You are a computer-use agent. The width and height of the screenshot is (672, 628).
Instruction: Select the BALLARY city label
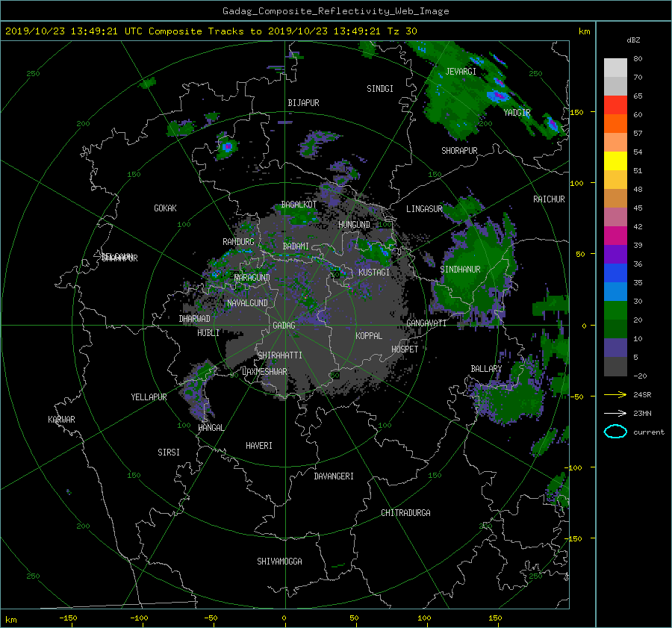tap(486, 369)
